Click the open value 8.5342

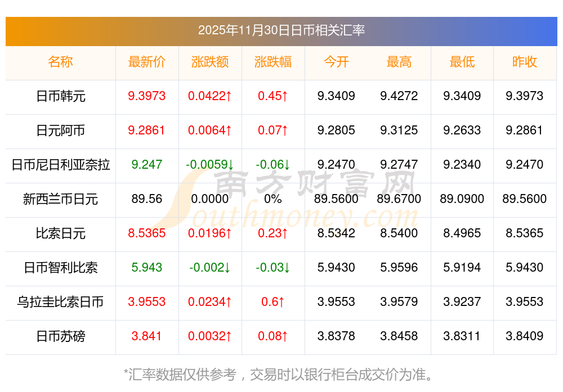coord(336,233)
